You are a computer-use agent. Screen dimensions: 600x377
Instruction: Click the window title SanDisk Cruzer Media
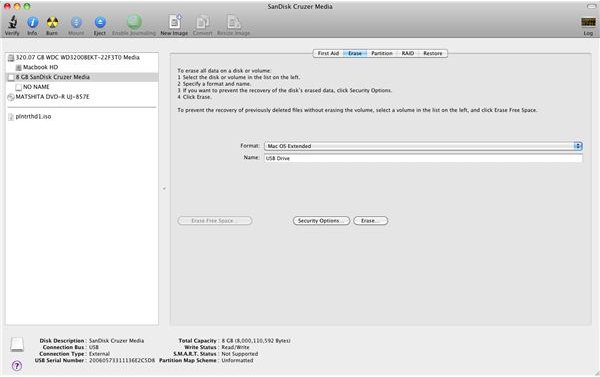pos(300,7)
